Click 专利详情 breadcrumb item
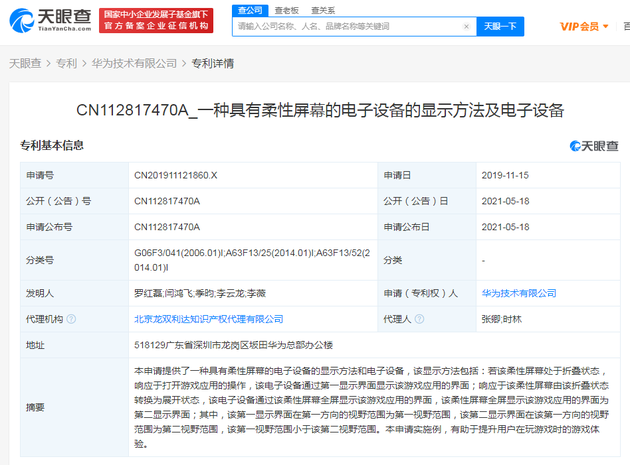Screen dimensions: 630x465 click(212, 63)
